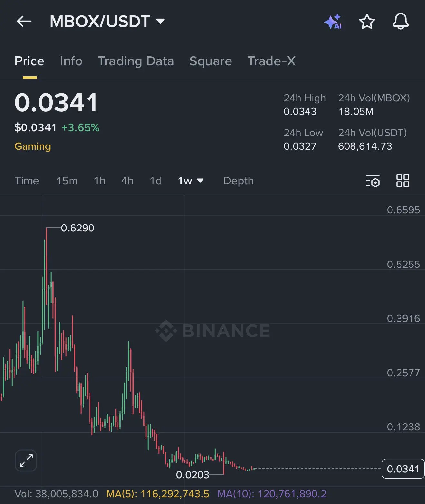Viewport: 425px width, 504px height.
Task: Tap the 0.2577 price axis label
Action: pyautogui.click(x=403, y=373)
